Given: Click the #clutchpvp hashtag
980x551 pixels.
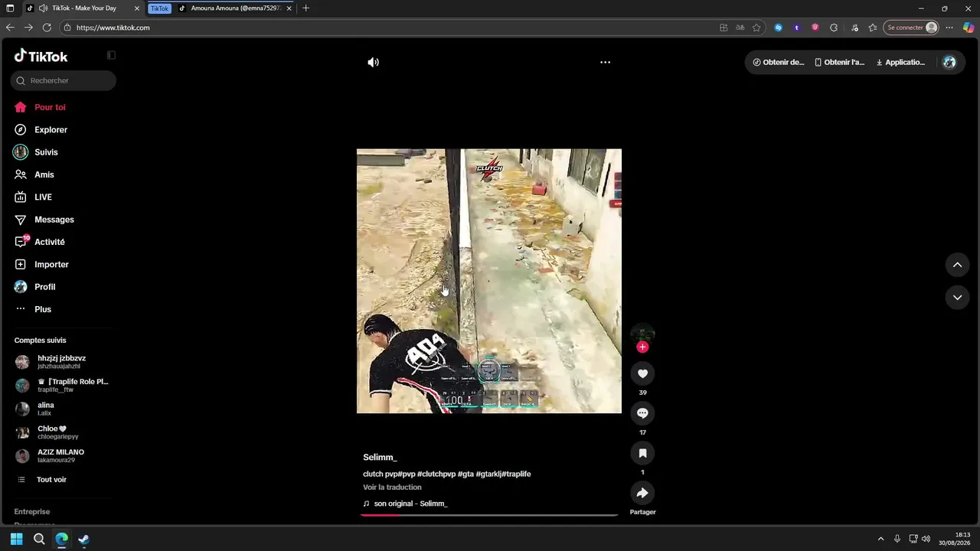Looking at the screenshot, I should (436, 474).
